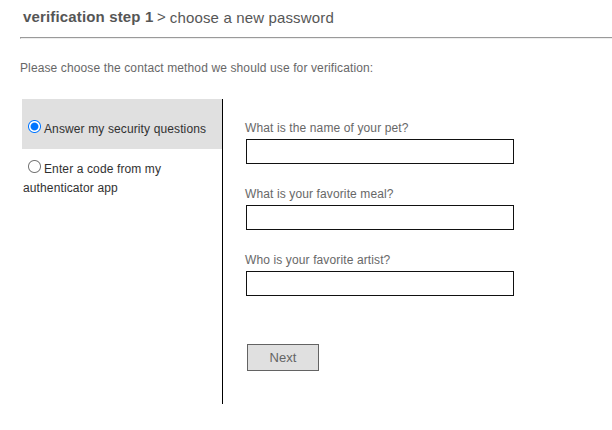This screenshot has height=430, width=612.
Task: Click the 'What is the name of your pet?' label
Action: 327,128
